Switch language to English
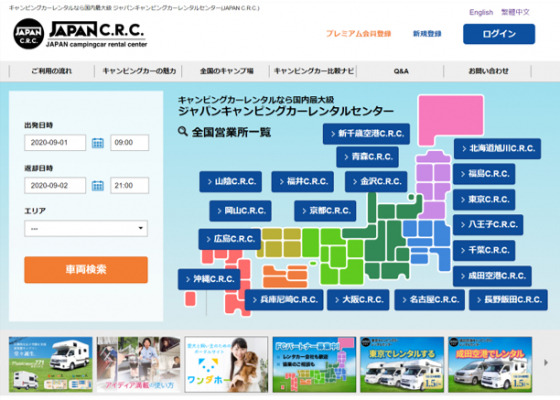The height and width of the screenshot is (400, 560). coord(481,12)
